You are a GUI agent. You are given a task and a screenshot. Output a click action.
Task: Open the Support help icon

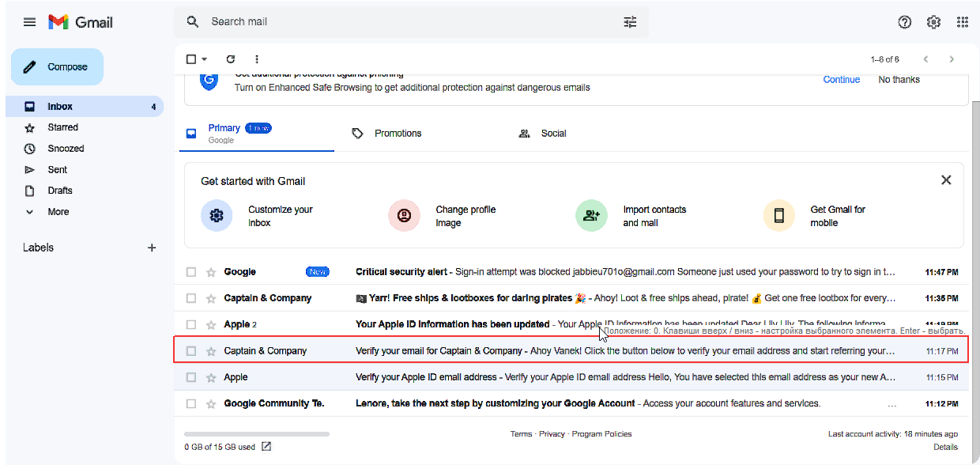click(905, 22)
